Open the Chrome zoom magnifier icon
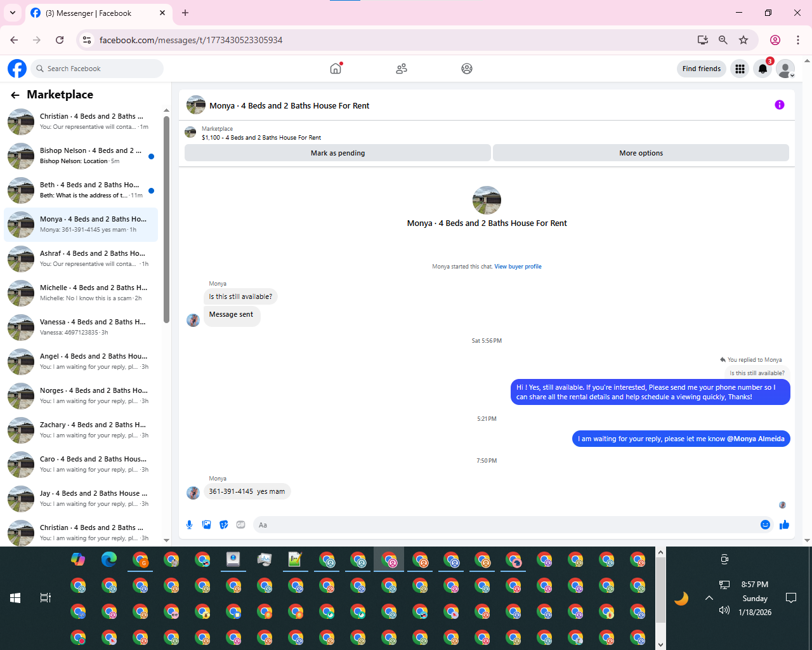 click(x=723, y=40)
